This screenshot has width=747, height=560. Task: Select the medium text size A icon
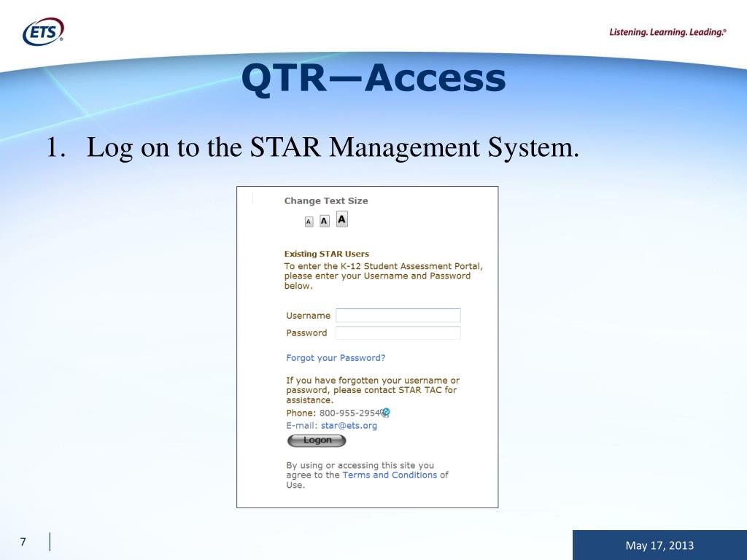coord(325,221)
